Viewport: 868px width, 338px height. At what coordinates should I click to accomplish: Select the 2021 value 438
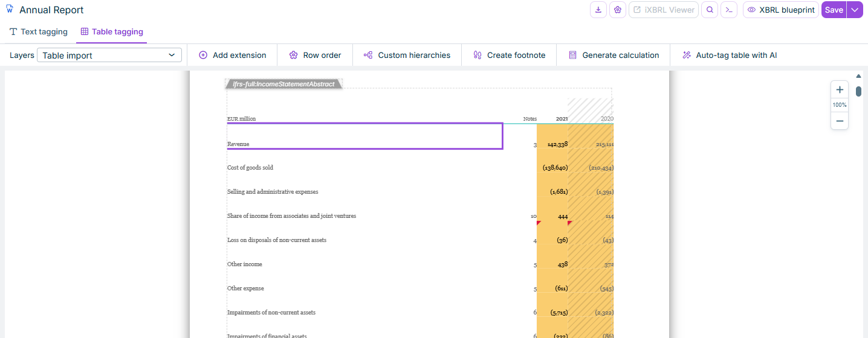(562, 264)
